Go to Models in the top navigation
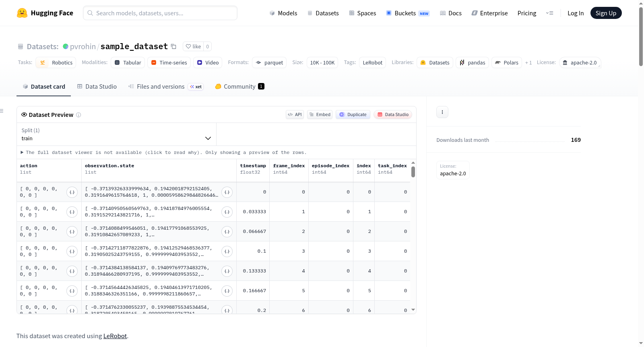Image resolution: width=644 pixels, height=347 pixels. [x=283, y=13]
